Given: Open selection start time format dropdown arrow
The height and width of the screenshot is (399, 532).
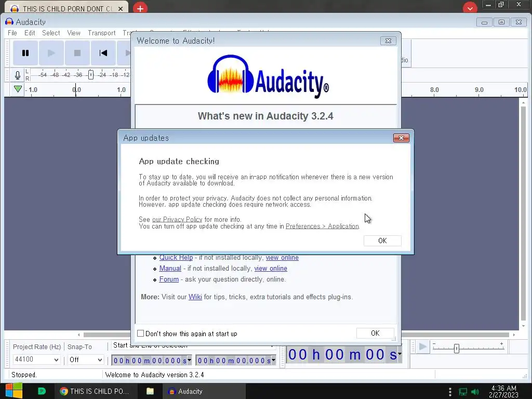Looking at the screenshot, I should click(x=189, y=360).
